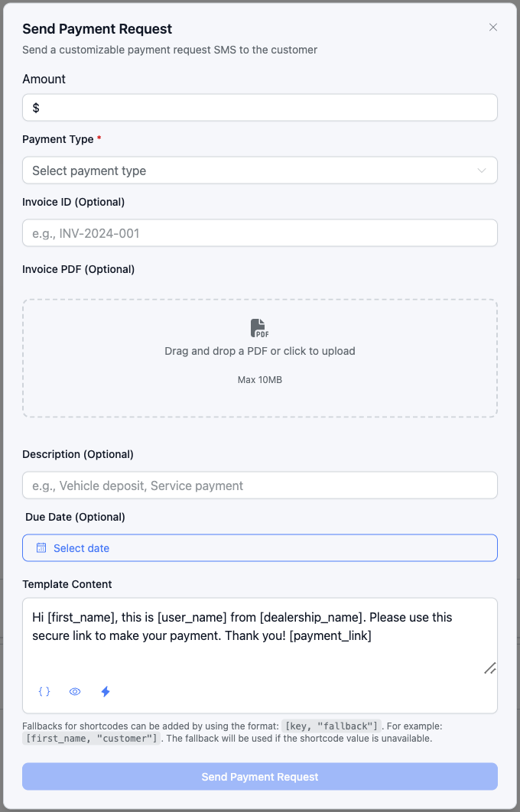520x812 pixels.
Task: Open the Select payment type dropdown
Action: tap(260, 171)
